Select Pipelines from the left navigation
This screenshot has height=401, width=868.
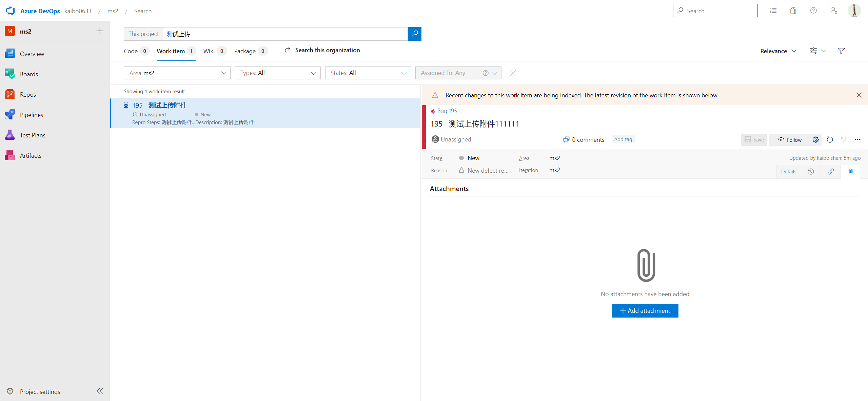32,115
